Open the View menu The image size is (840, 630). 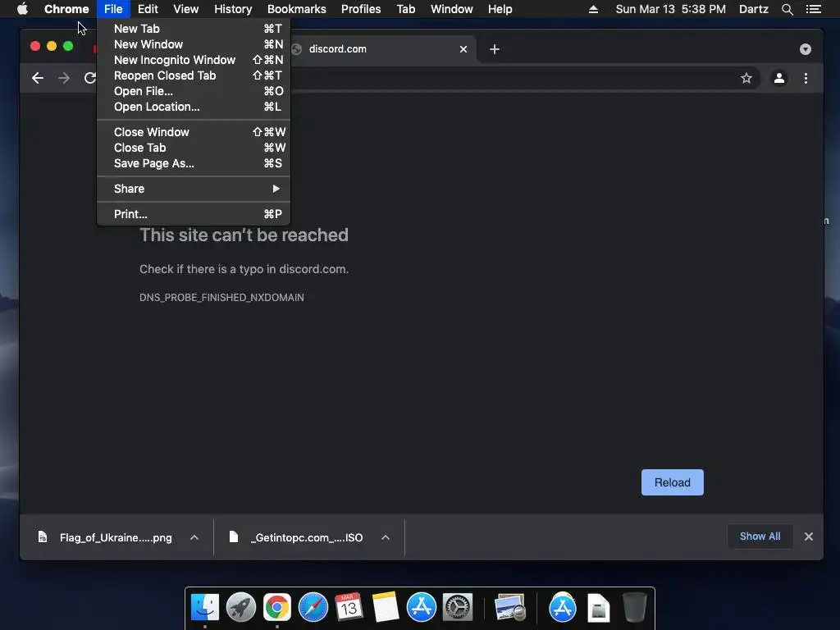click(x=186, y=9)
